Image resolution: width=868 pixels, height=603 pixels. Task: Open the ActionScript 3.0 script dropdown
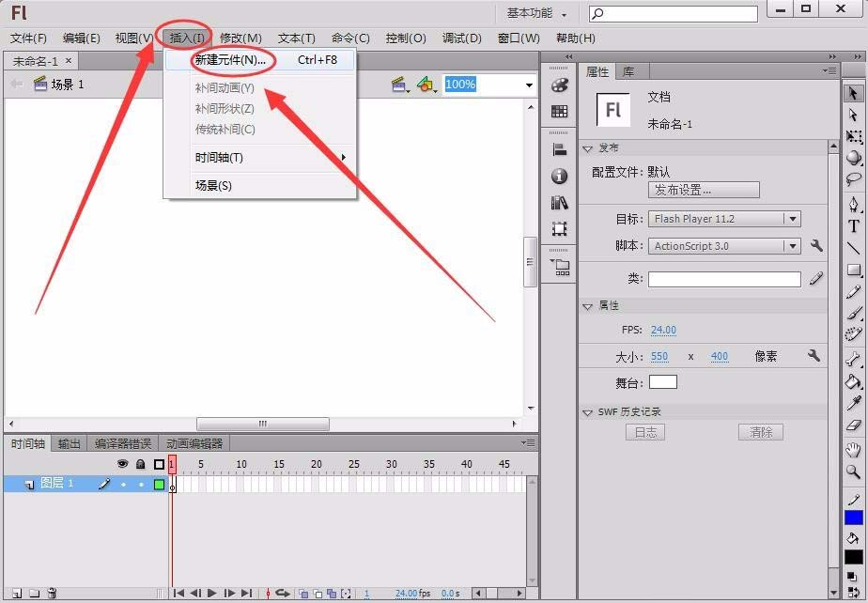794,245
